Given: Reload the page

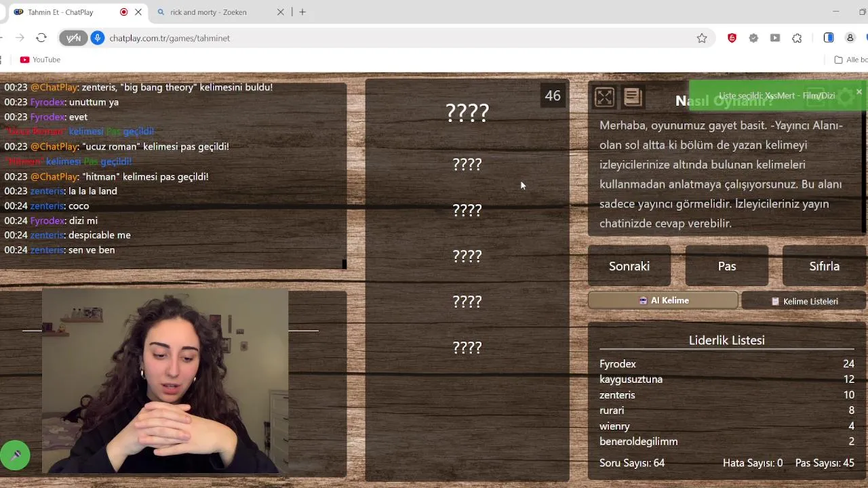Looking at the screenshot, I should [41, 38].
